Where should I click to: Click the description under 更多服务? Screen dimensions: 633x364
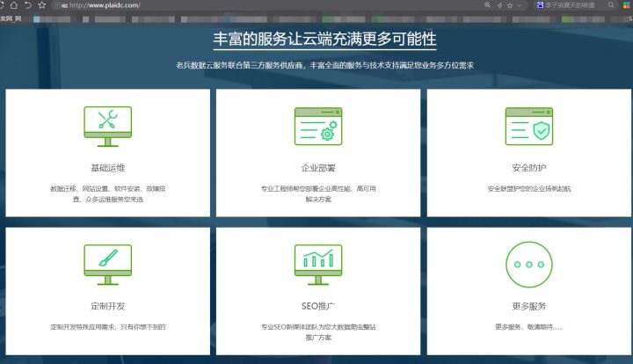529,327
